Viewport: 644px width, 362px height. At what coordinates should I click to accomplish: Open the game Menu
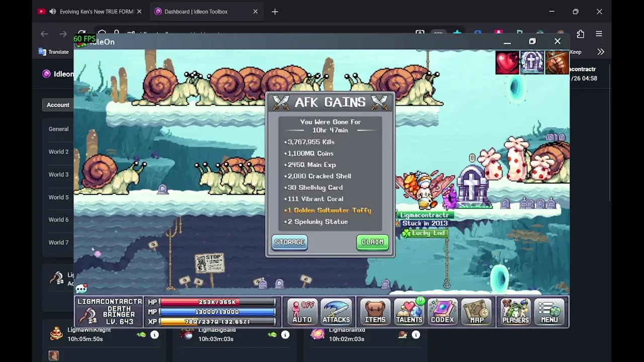point(549,311)
